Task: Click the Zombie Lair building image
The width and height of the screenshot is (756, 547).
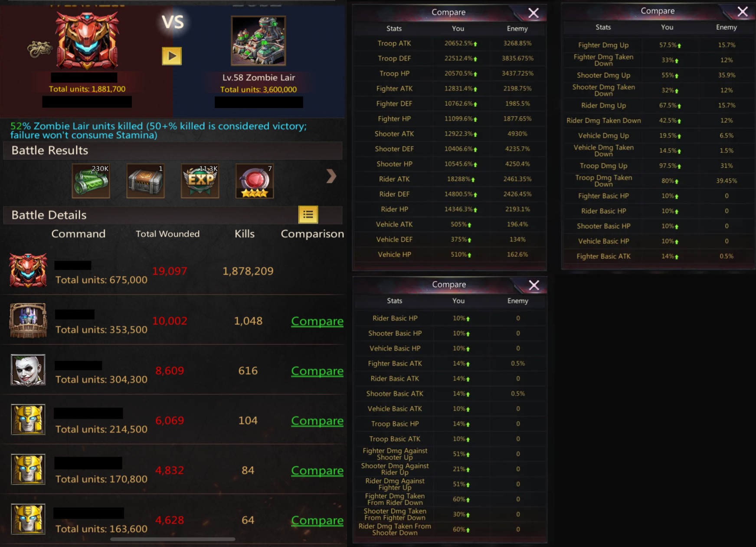Action: (259, 41)
